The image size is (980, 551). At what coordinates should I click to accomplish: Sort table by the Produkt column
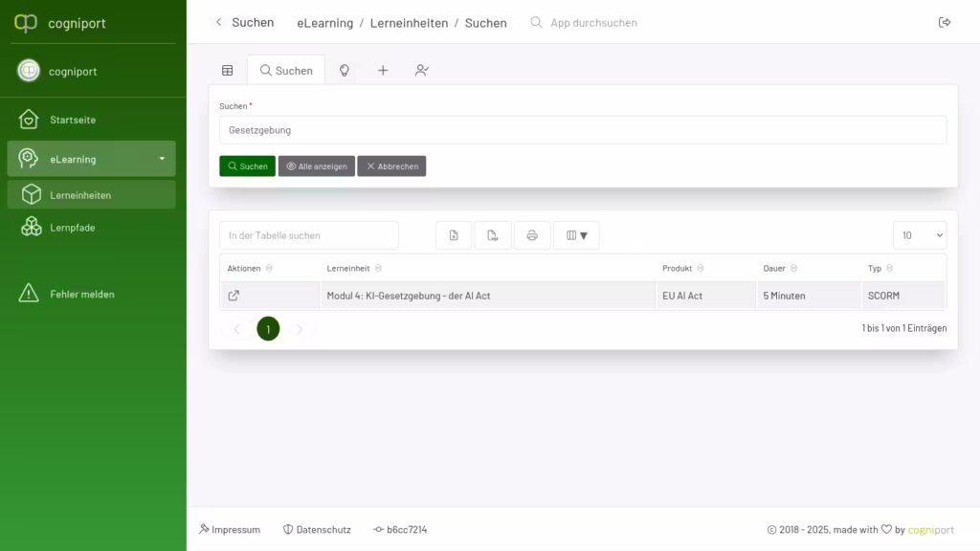pyautogui.click(x=700, y=269)
